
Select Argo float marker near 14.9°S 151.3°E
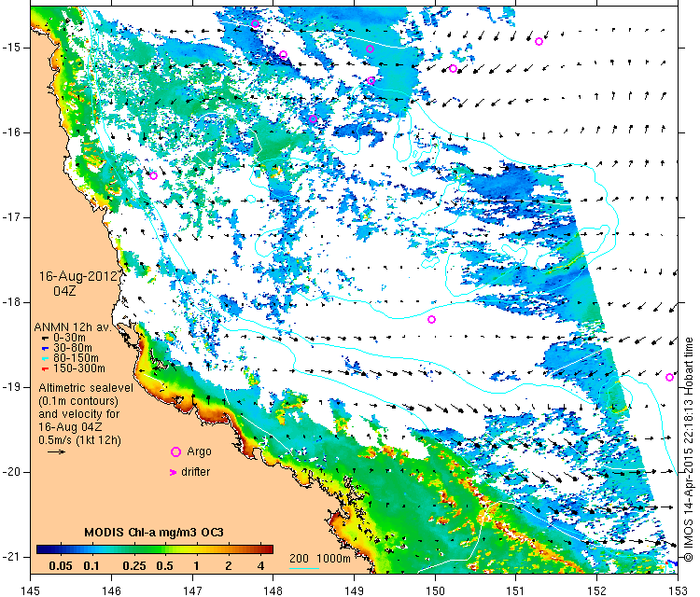tap(539, 41)
